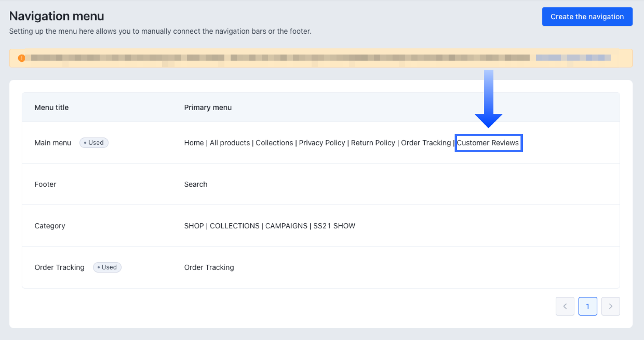Click Customer Reviews in Main menu row
The height and width of the screenshot is (340, 644).
488,143
